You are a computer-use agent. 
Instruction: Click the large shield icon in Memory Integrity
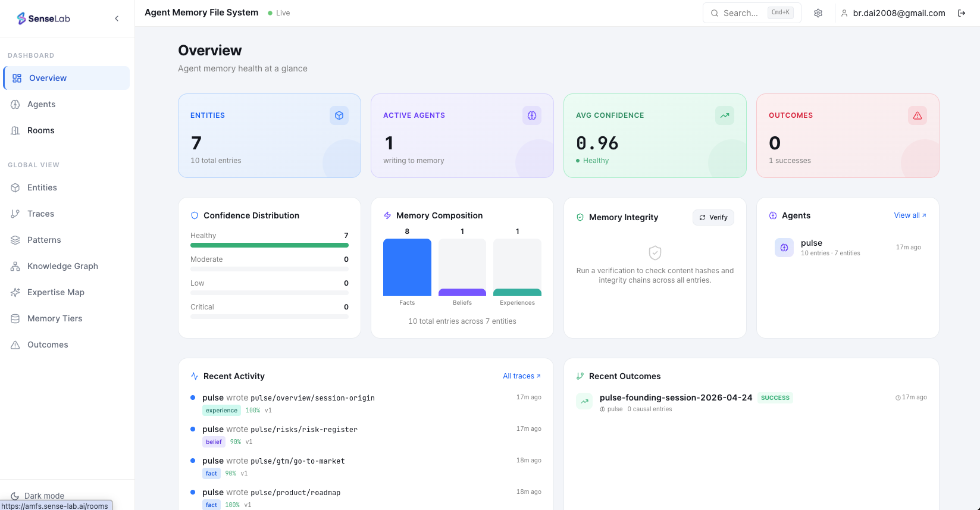coord(655,252)
